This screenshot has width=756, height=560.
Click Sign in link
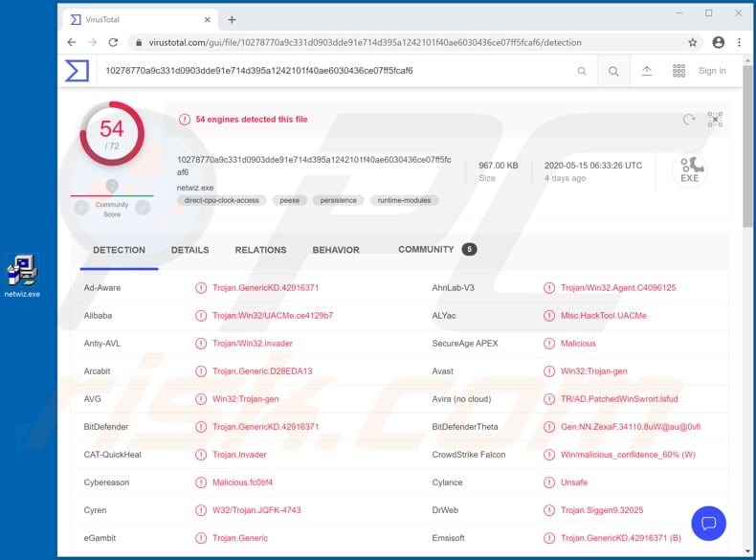click(x=712, y=71)
